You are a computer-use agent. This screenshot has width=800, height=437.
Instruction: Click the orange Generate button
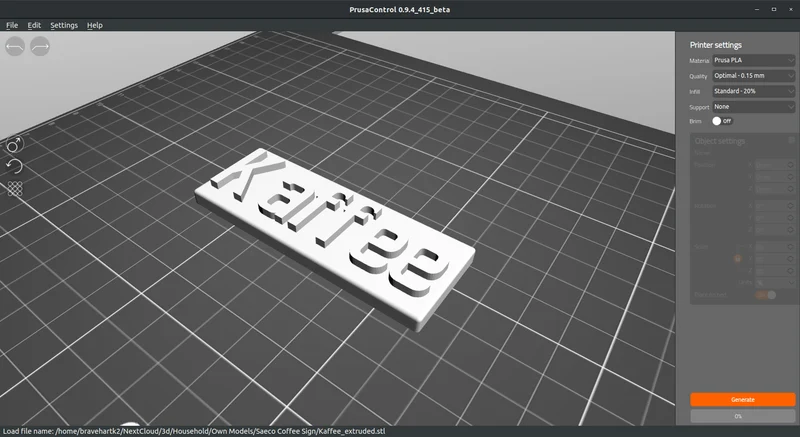point(742,400)
